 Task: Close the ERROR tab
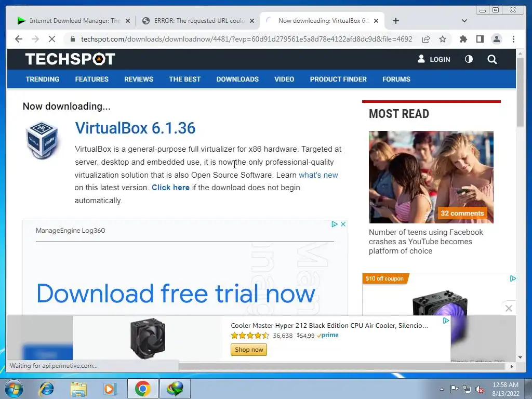pos(252,21)
